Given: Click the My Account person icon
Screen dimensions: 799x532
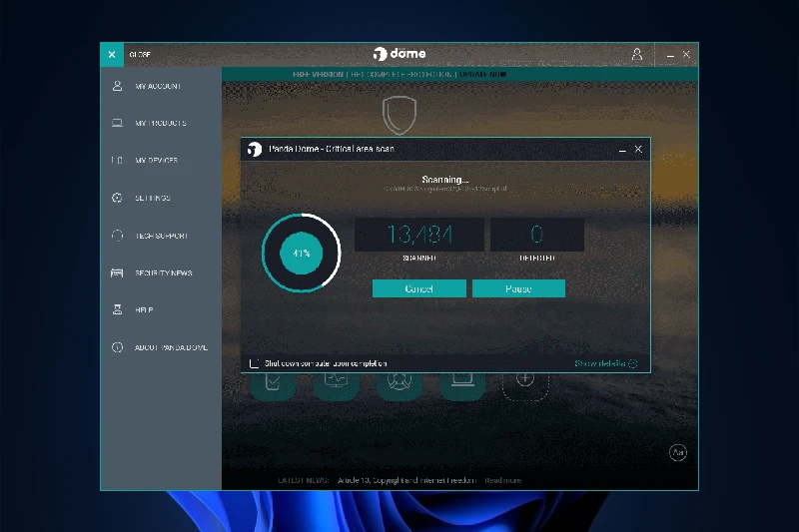Looking at the screenshot, I should pyautogui.click(x=117, y=86).
